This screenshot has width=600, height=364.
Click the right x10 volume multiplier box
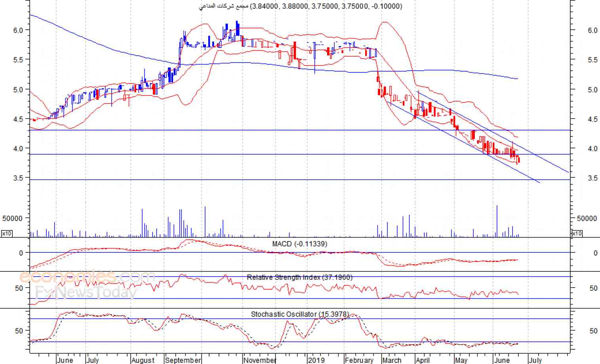(577, 233)
